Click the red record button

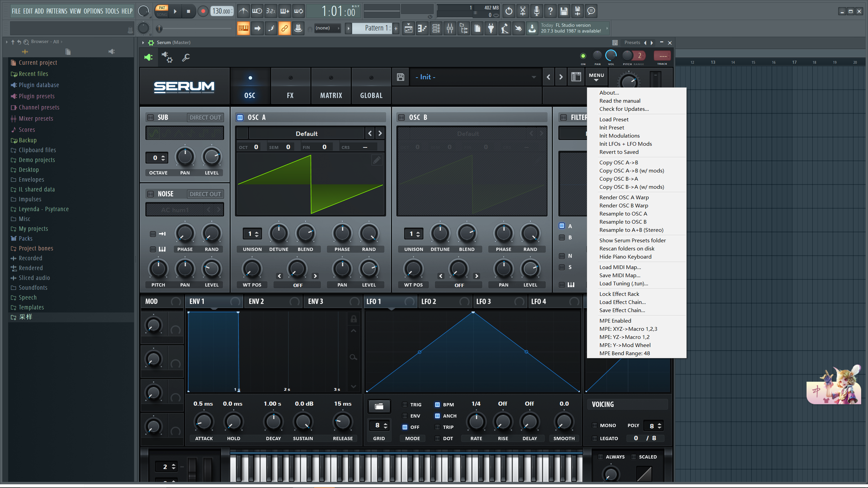click(x=203, y=11)
